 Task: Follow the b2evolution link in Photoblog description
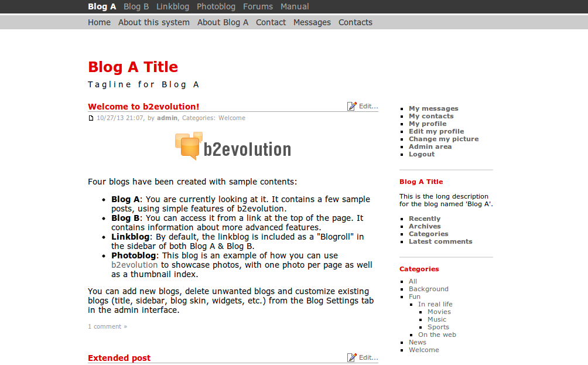pyautogui.click(x=134, y=265)
